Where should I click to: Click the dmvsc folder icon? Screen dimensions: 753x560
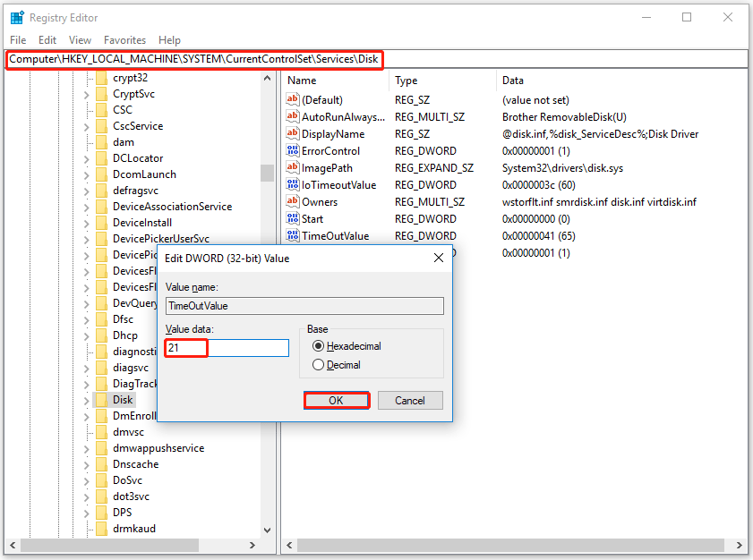click(x=101, y=432)
